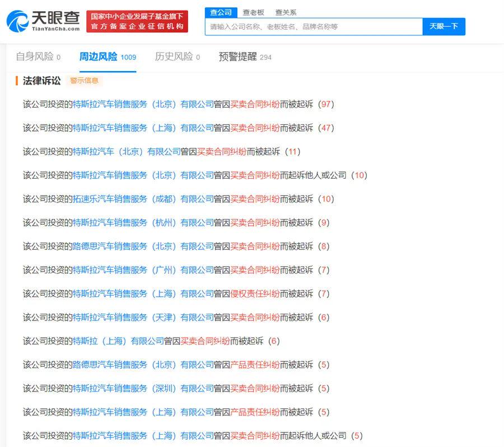The width and height of the screenshot is (504, 447).
Task: Click 买卖合同纠纷 in the 成都 row
Action: [x=255, y=199]
